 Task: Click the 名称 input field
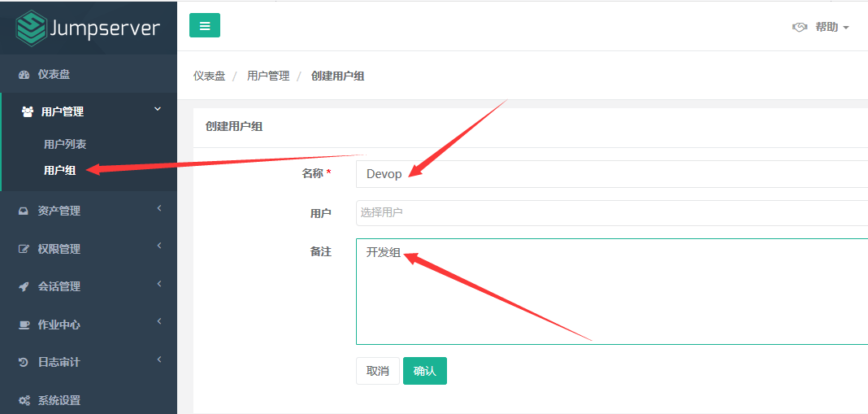click(610, 174)
